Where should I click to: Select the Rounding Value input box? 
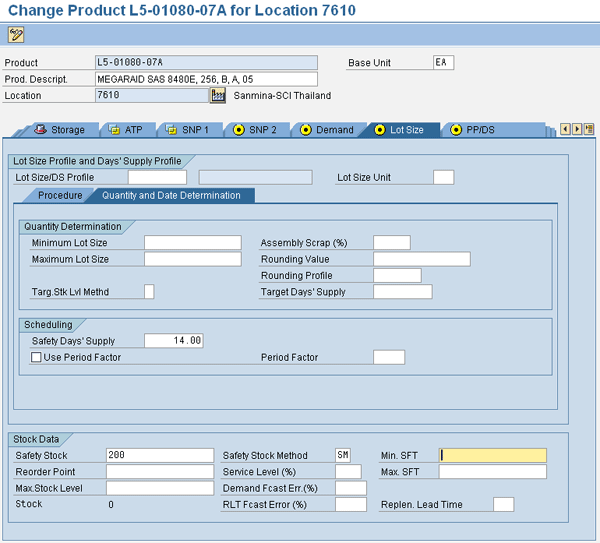coord(421,259)
